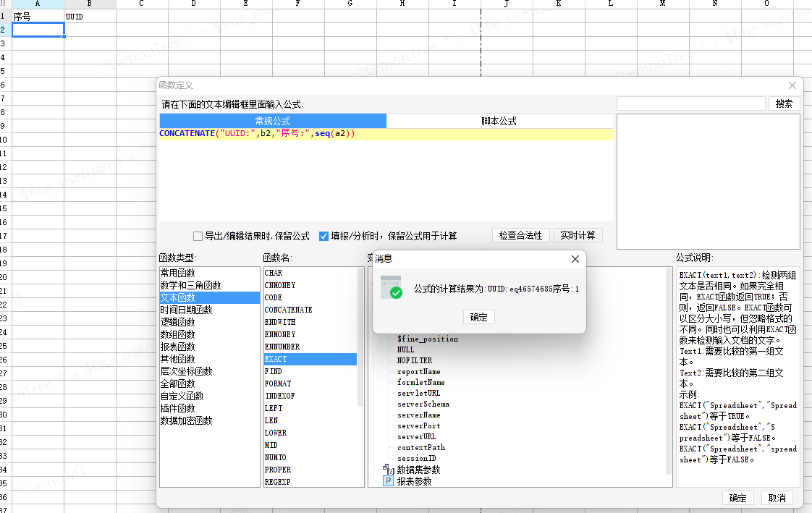Viewport: 812px width, 513px height.
Task: Select 常用函数 in function type list
Action: (x=210, y=273)
